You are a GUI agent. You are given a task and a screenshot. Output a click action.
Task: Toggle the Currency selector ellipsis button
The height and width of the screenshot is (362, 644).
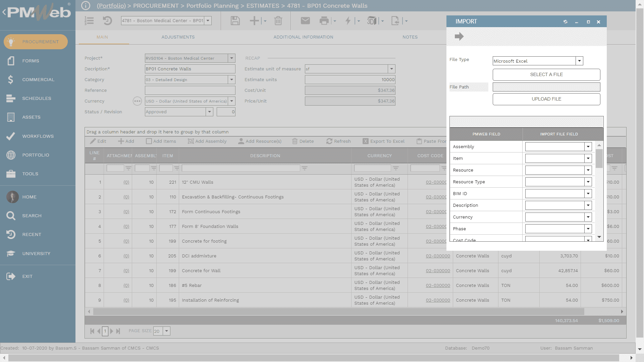coord(137,101)
